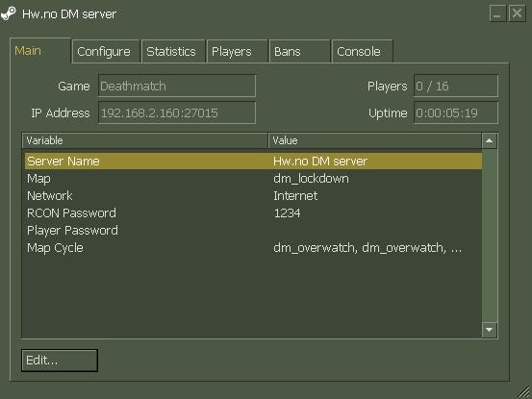Close the Hw.no DM server window
The image size is (532, 399).
[x=517, y=13]
